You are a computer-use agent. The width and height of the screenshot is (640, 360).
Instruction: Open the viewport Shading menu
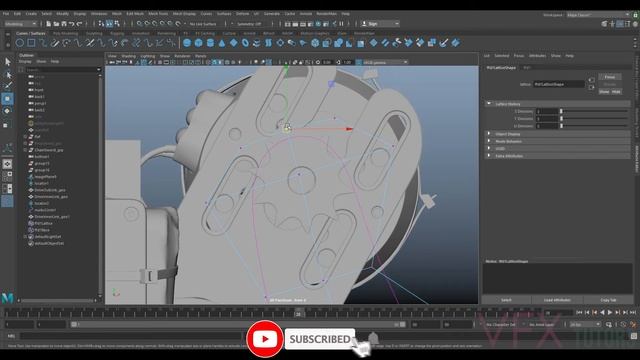129,56
